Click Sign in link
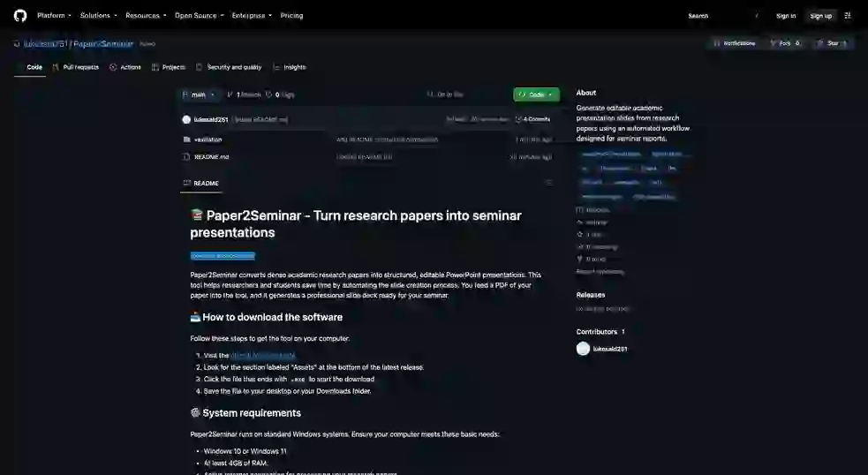The image size is (868, 475). (786, 16)
